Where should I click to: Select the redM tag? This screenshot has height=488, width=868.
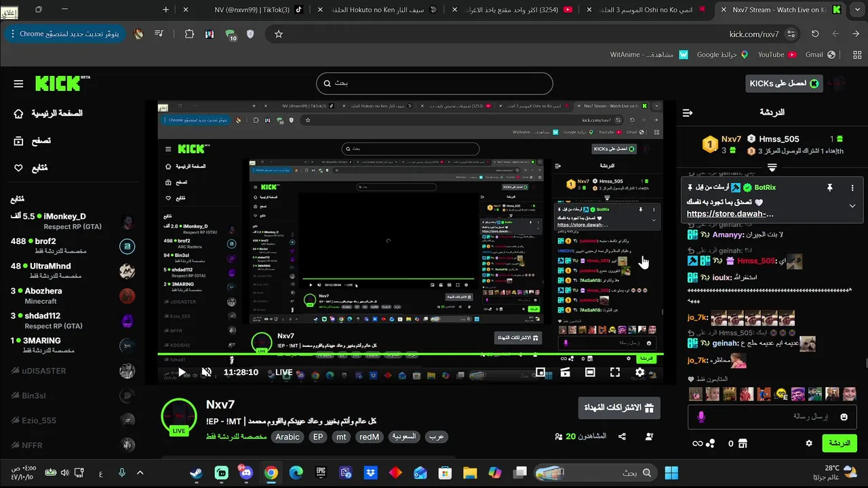pos(369,437)
